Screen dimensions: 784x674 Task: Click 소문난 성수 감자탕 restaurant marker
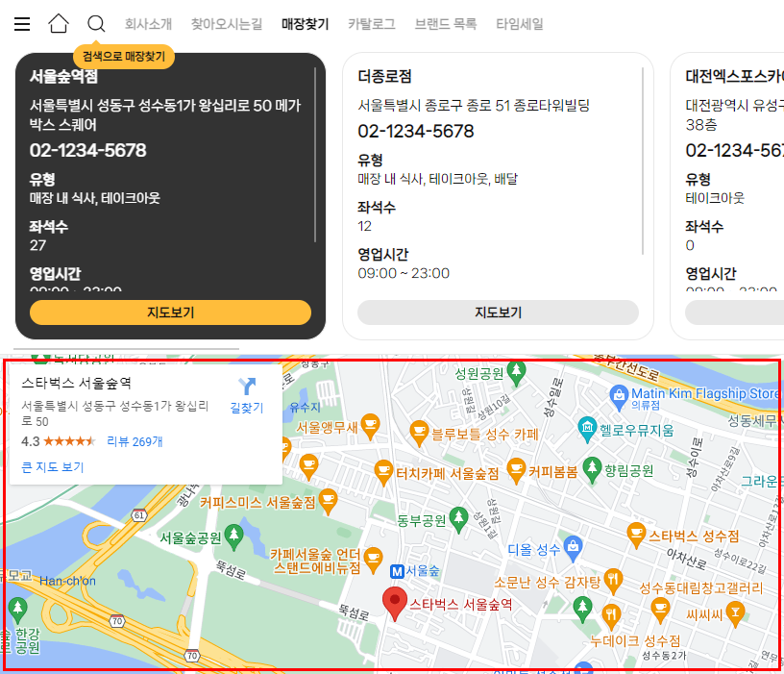coord(613,581)
